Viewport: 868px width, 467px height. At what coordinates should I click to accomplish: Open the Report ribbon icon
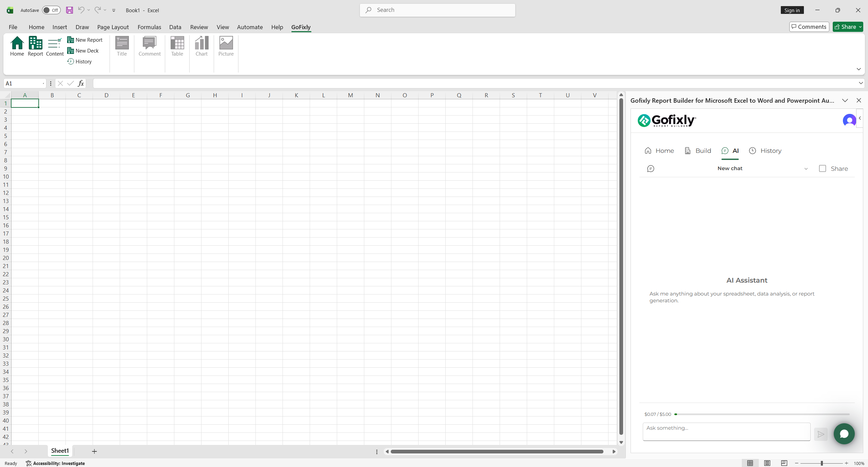tap(35, 46)
